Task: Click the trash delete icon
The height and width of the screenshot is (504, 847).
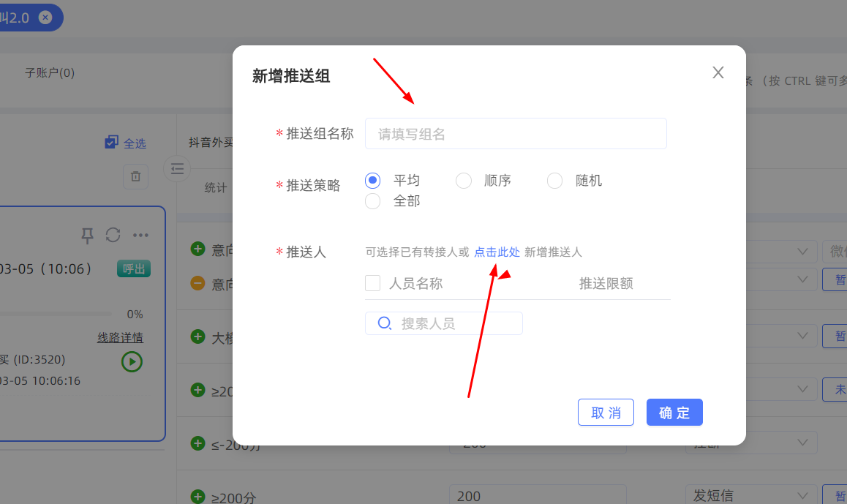Action: [135, 176]
